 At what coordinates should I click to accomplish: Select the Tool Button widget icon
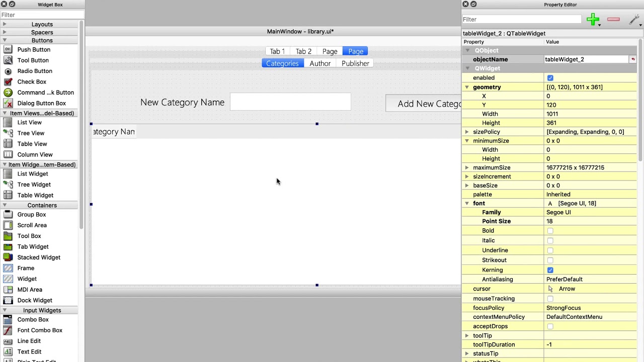click(x=8, y=60)
